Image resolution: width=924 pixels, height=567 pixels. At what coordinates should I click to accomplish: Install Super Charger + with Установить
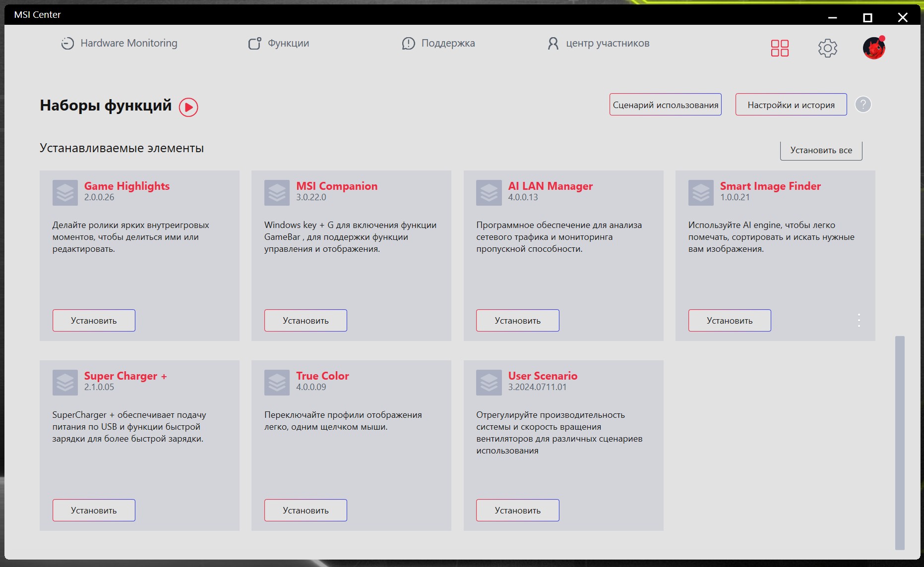coord(94,510)
